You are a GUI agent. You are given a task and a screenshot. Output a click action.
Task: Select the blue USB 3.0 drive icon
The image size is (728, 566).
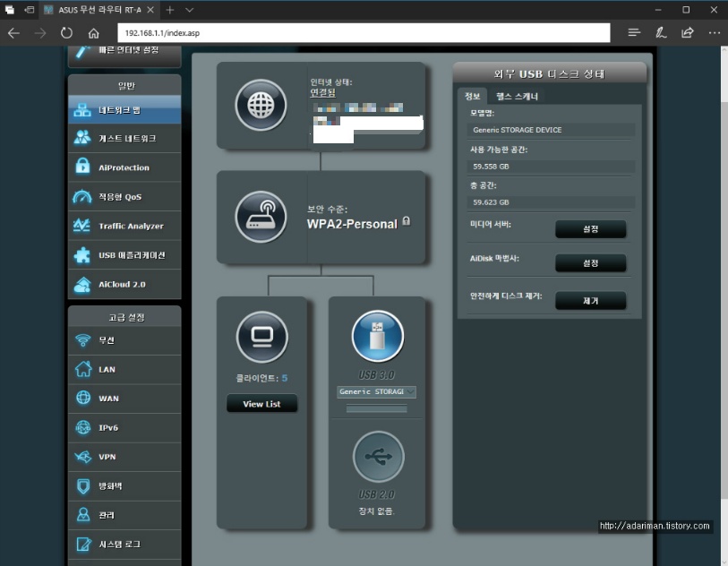click(378, 336)
